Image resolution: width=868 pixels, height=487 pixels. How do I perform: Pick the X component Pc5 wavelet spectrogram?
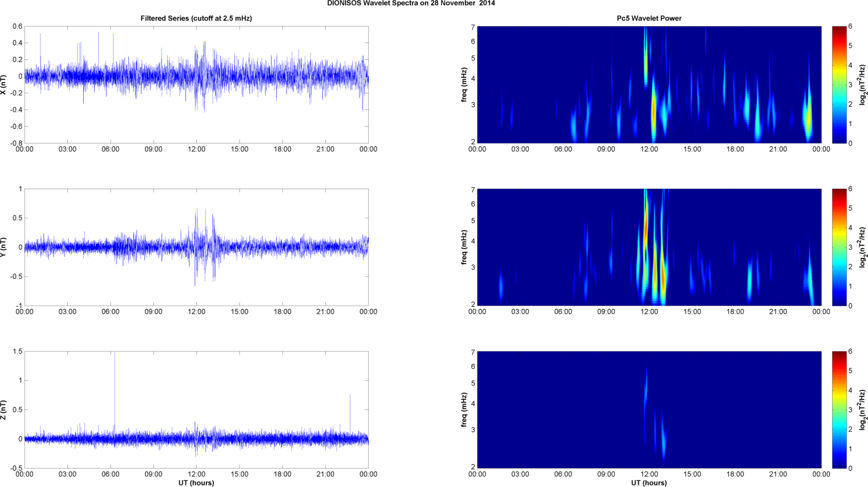click(649, 84)
